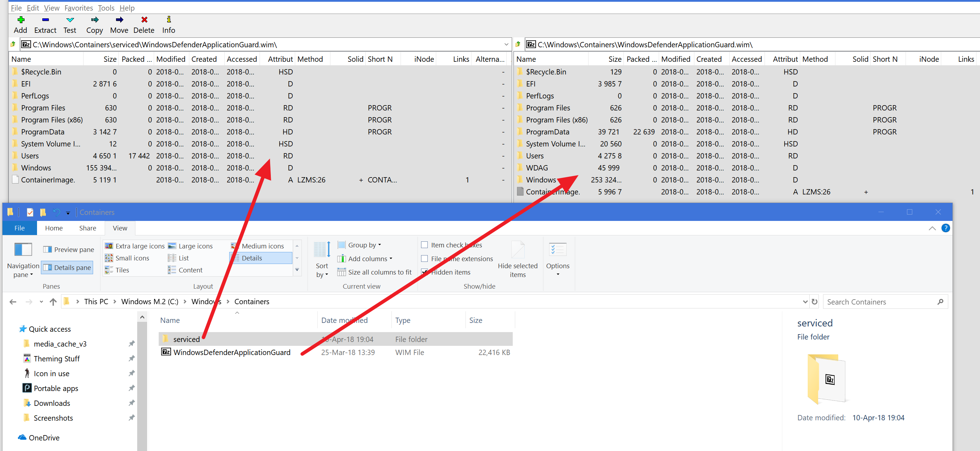Sort by Date modified column

[354, 320]
